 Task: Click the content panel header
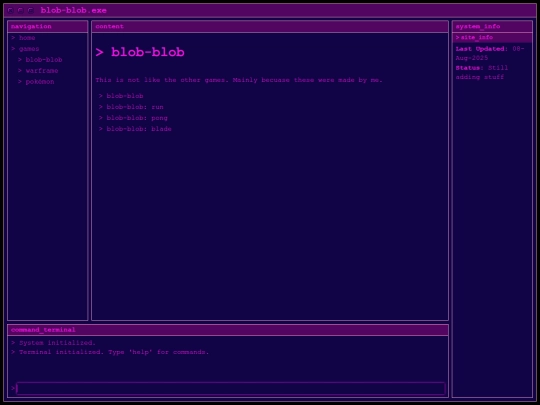click(x=270, y=27)
